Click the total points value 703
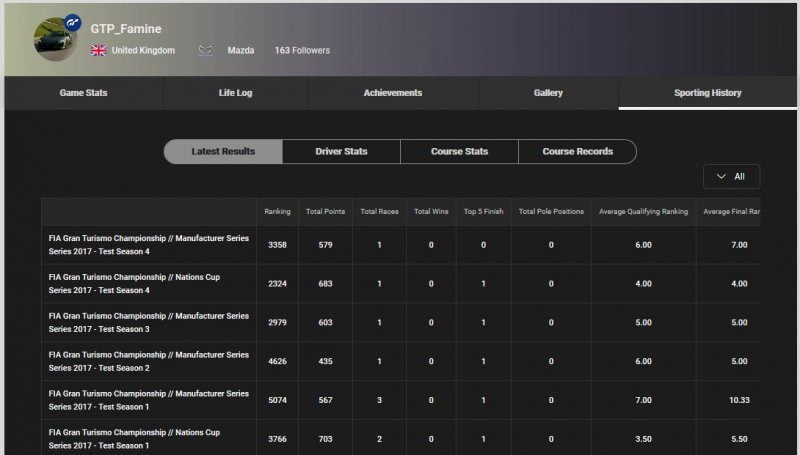The image size is (800, 455). (x=326, y=439)
